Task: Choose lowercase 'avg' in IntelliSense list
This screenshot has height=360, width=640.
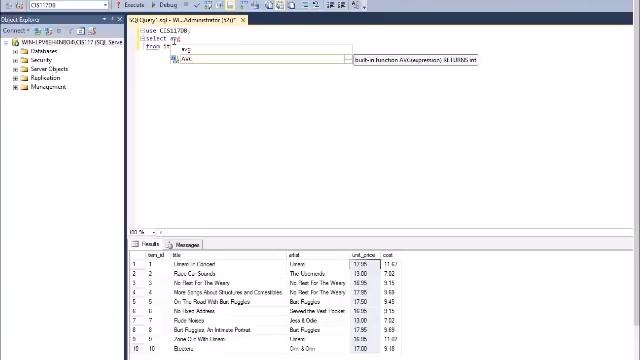Action: coord(261,50)
